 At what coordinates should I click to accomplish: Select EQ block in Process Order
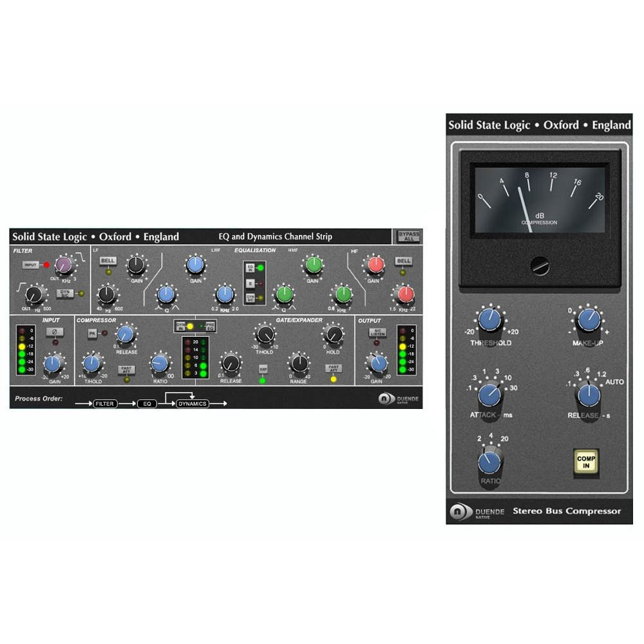coord(147,404)
